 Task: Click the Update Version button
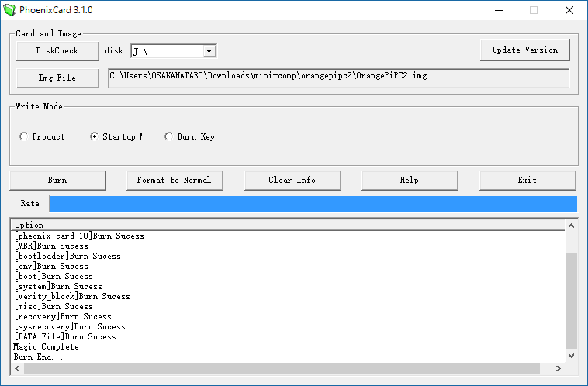(525, 50)
